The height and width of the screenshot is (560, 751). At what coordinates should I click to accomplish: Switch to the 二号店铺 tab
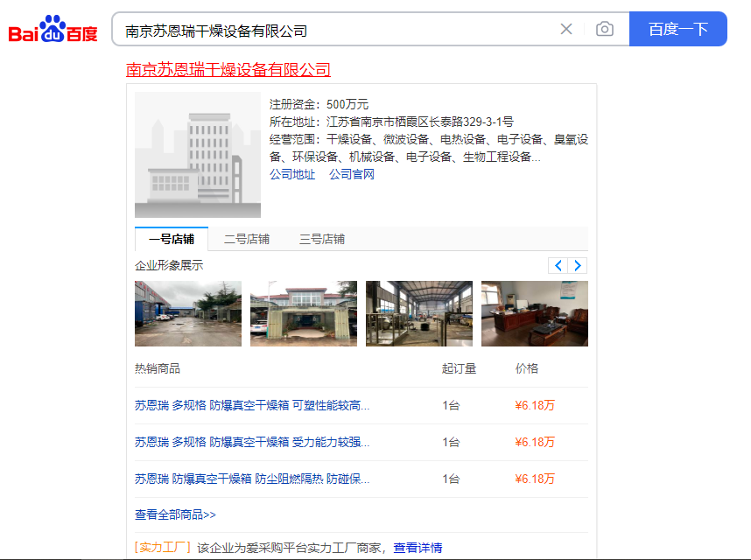(x=247, y=239)
